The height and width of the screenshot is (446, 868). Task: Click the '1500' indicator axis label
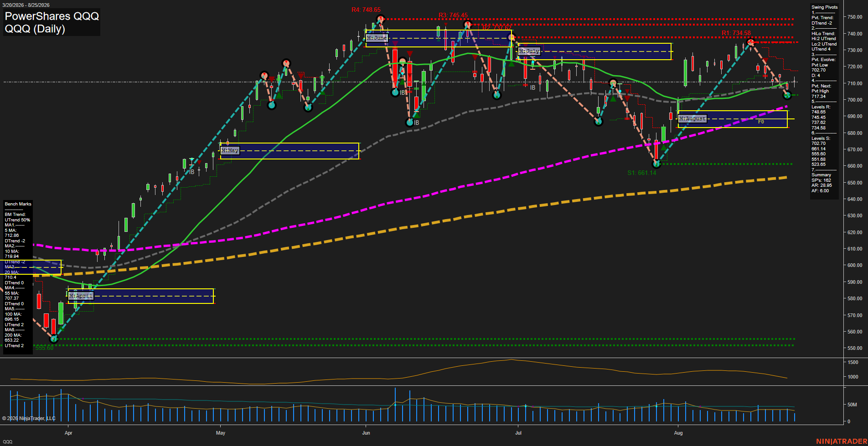click(x=853, y=362)
